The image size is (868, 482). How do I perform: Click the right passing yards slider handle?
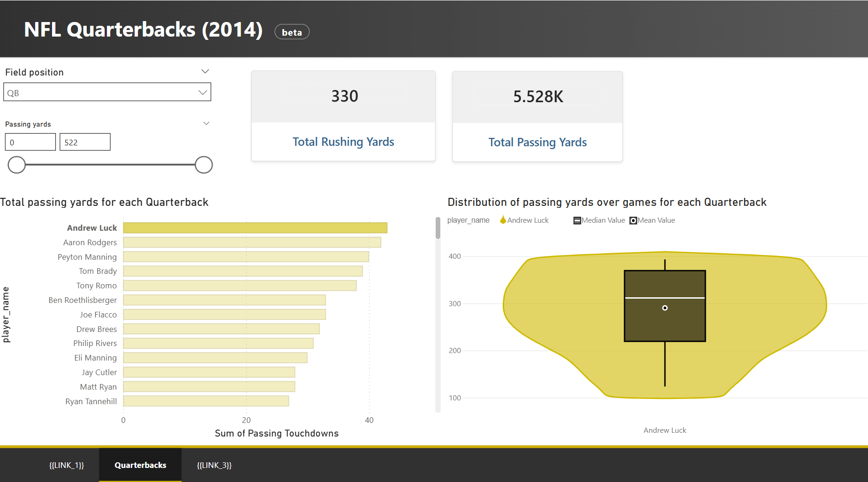(204, 165)
